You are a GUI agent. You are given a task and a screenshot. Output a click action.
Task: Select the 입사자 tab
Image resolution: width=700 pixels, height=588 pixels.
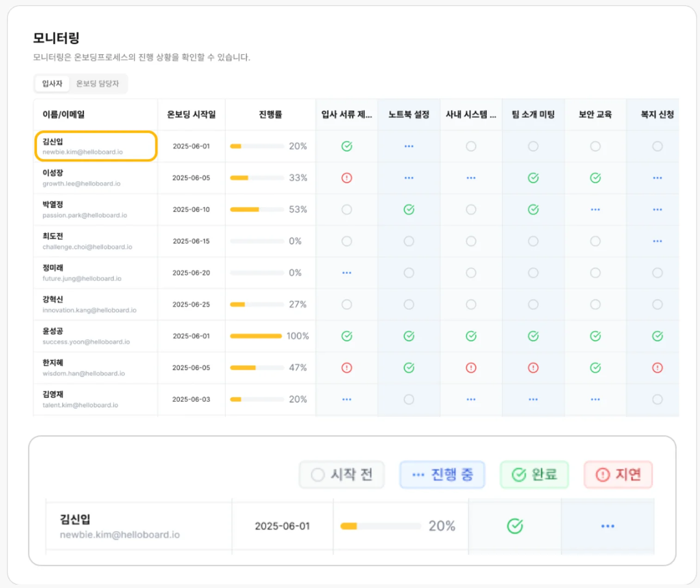tap(52, 84)
